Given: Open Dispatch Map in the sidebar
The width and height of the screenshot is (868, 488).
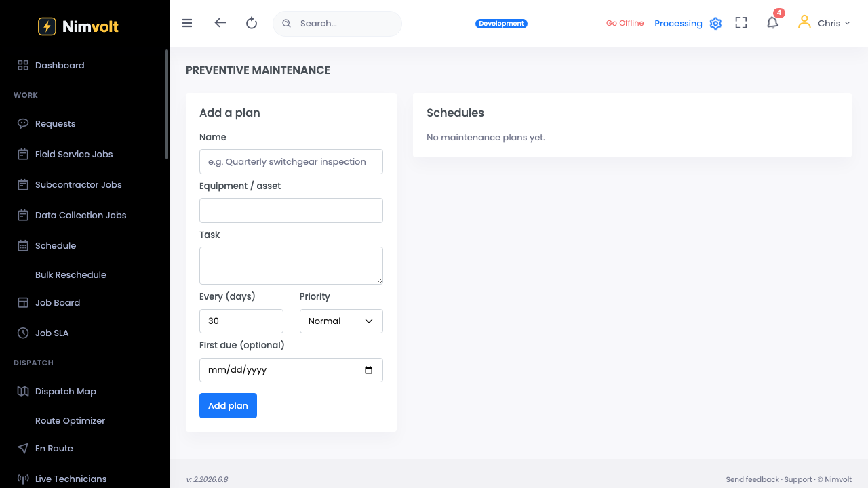Looking at the screenshot, I should tap(66, 391).
